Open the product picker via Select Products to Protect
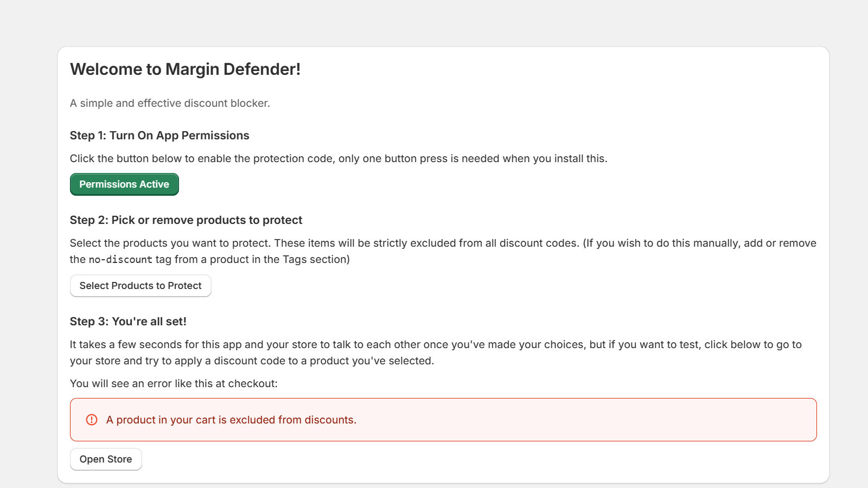Viewport: 868px width, 488px height. 140,285
